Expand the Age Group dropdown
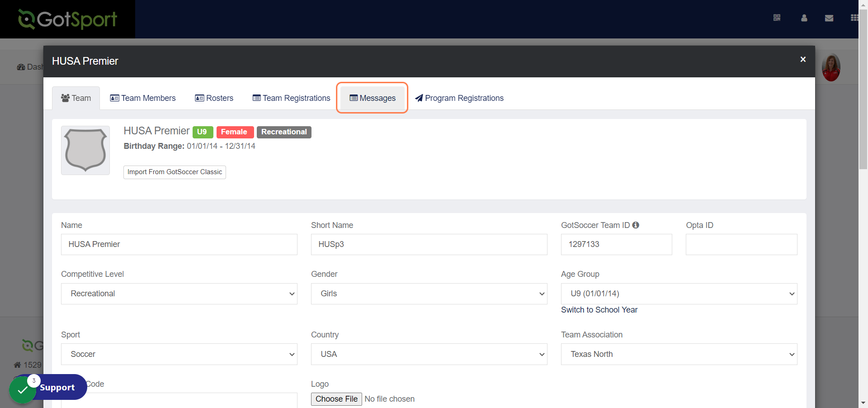 click(679, 294)
